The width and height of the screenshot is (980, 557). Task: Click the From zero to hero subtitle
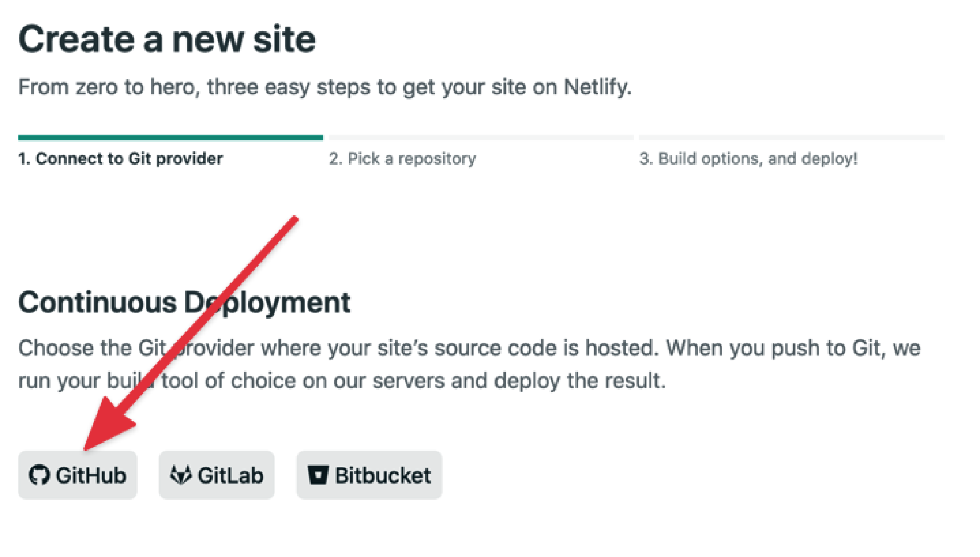pos(325,87)
